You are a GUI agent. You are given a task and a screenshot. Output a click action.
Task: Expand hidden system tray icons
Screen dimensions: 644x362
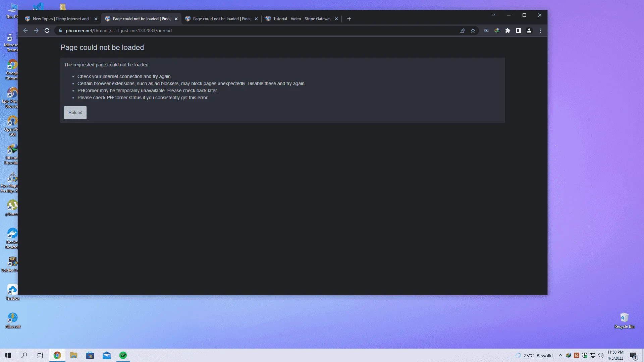(x=560, y=355)
